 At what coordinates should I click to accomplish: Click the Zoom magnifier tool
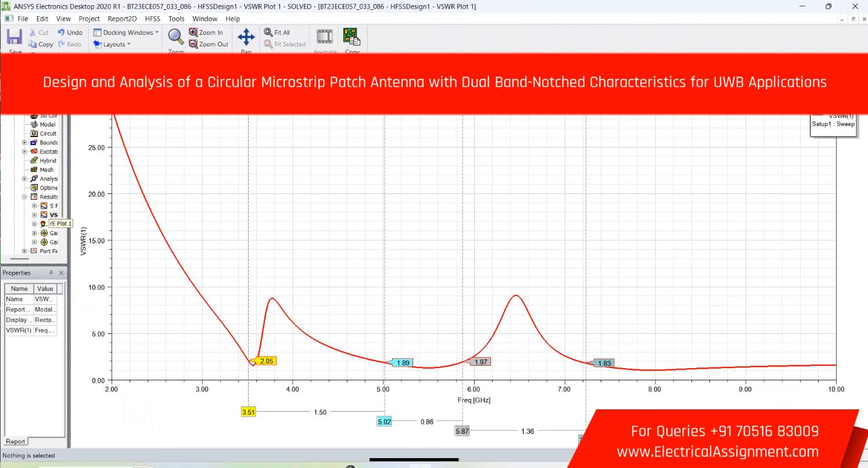coord(176,37)
